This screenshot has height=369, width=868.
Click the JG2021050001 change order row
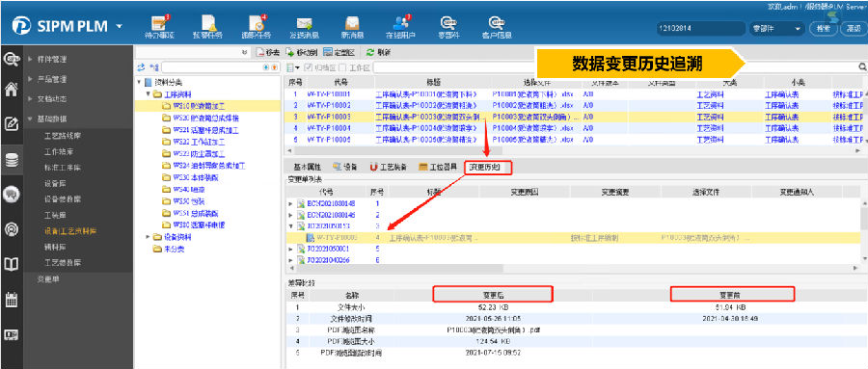click(x=573, y=249)
